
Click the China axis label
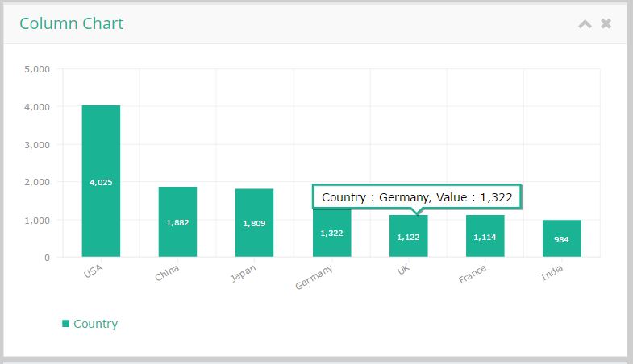click(x=167, y=273)
